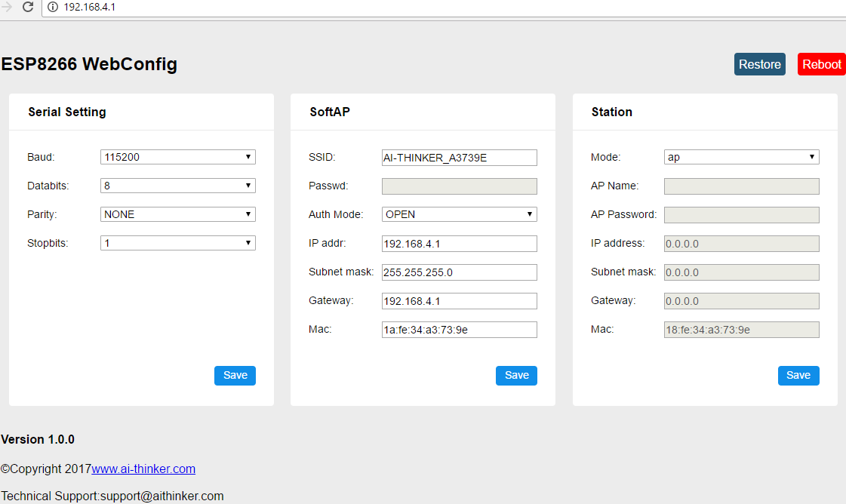846x504 pixels.
Task: Click the SoftAP IP addr field
Action: click(460, 244)
